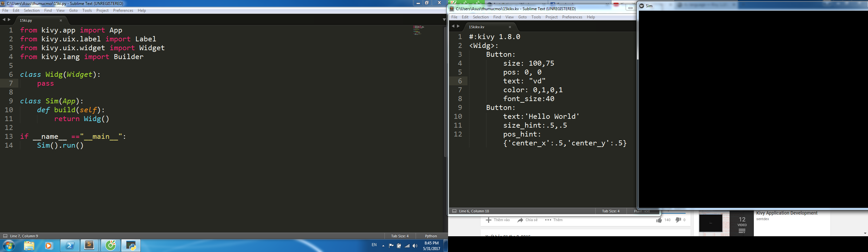The width and height of the screenshot is (868, 252).
Task: Click the Thêm vào button
Action: [498, 220]
